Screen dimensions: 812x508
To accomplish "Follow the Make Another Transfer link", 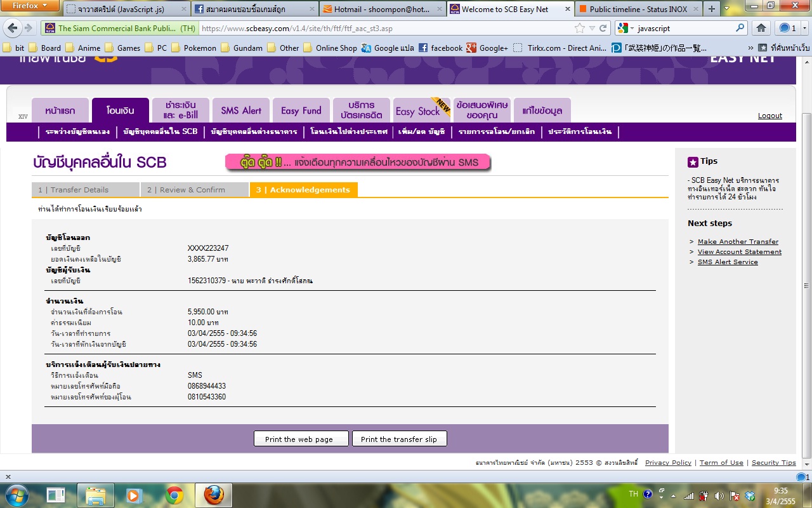I will click(738, 241).
